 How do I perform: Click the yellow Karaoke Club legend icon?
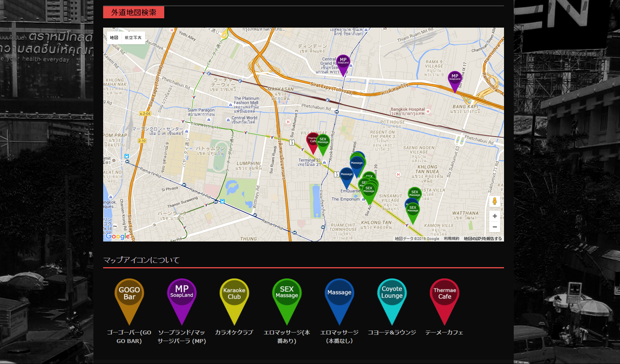(x=234, y=296)
